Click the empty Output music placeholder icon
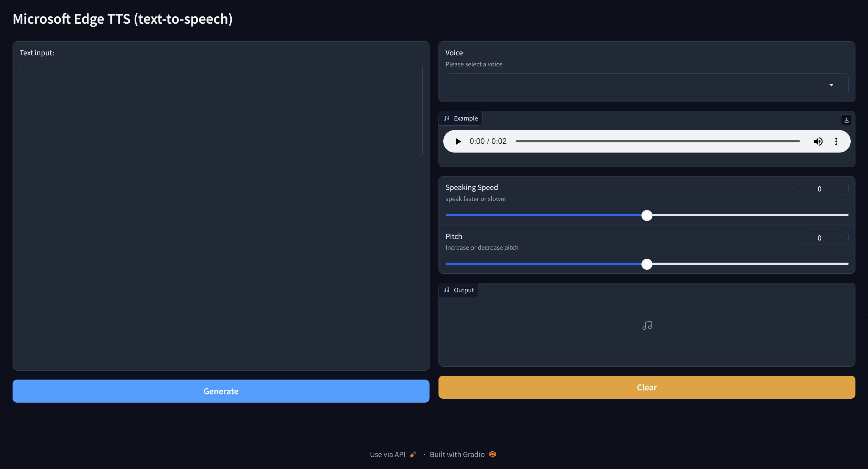Image resolution: width=868 pixels, height=469 pixels. click(x=647, y=325)
